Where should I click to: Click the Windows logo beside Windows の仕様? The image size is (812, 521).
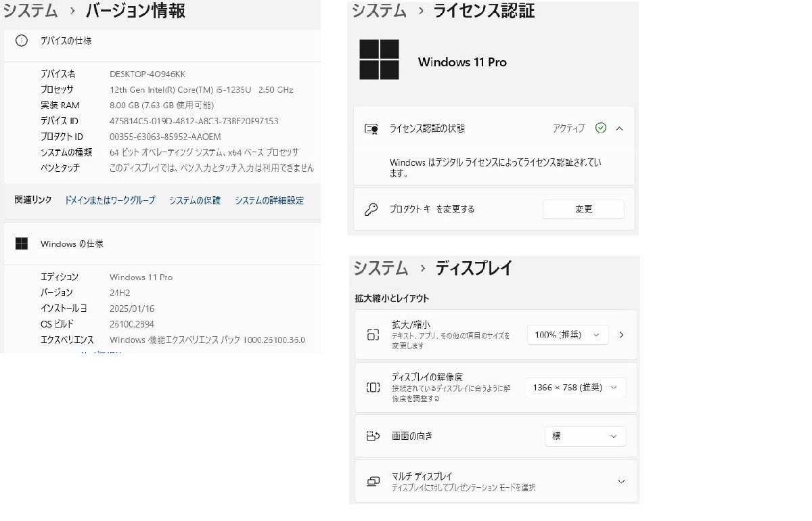(x=22, y=244)
